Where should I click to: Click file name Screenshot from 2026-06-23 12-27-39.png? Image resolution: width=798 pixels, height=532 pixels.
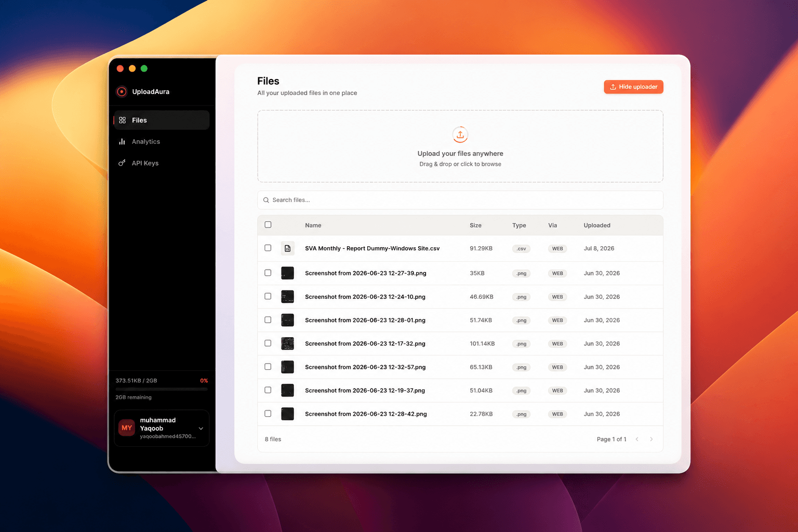point(366,273)
